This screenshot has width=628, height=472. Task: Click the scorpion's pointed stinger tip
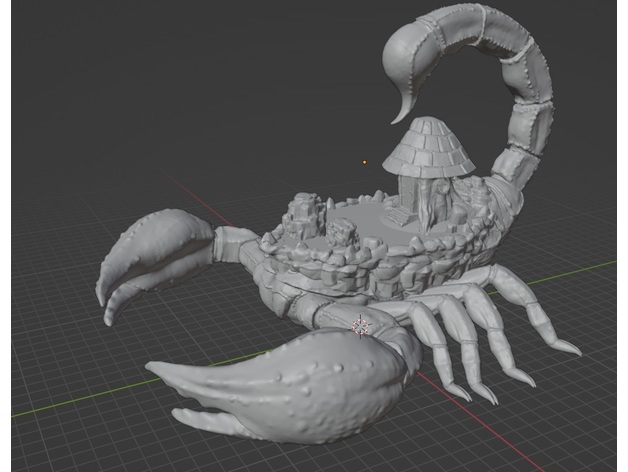(398, 120)
